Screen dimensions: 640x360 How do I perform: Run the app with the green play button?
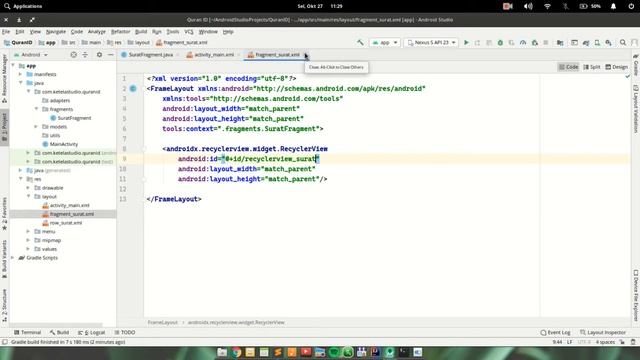point(466,42)
